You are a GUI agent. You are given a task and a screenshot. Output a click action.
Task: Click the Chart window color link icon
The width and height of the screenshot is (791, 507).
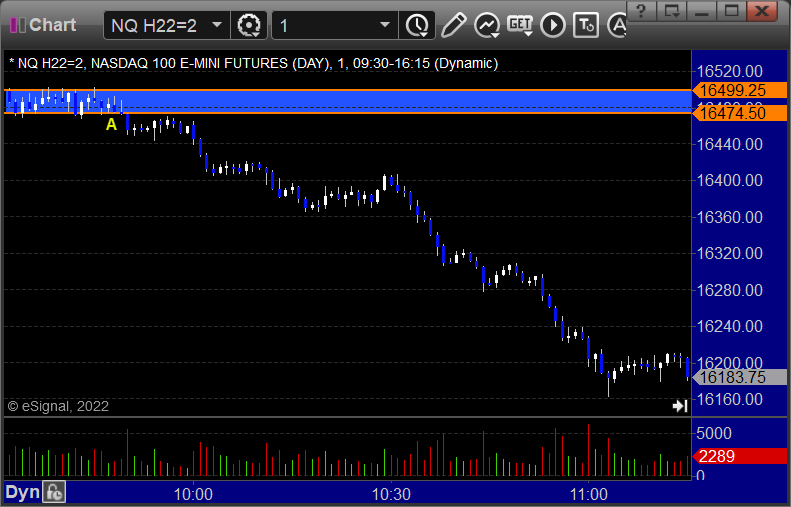pos(18,25)
